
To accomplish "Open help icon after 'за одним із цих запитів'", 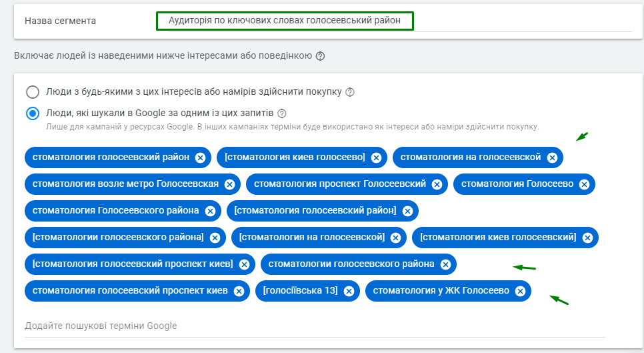I will [x=281, y=113].
